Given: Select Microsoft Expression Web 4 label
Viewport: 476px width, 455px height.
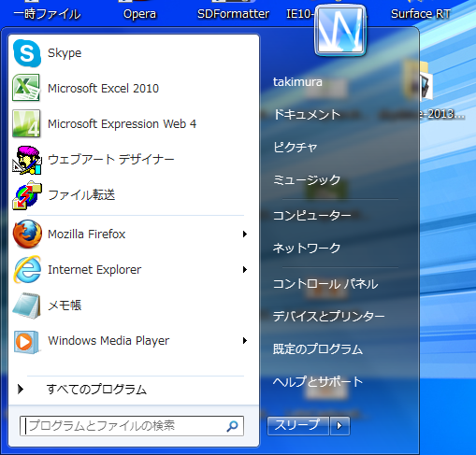Looking at the screenshot, I should pos(123,124).
